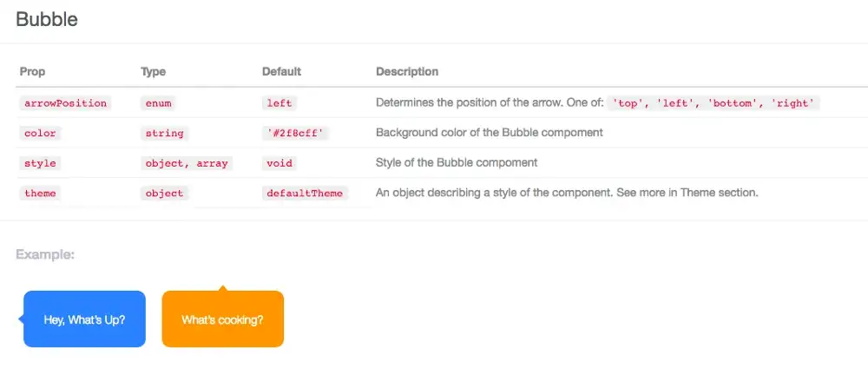Click the color prop name

pyautogui.click(x=40, y=133)
